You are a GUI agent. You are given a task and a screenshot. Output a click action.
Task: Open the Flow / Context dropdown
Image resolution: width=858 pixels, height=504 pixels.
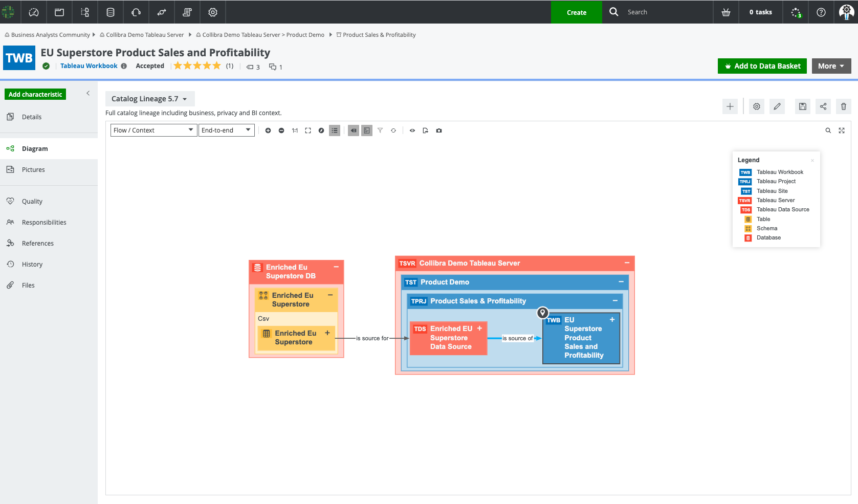coord(153,130)
